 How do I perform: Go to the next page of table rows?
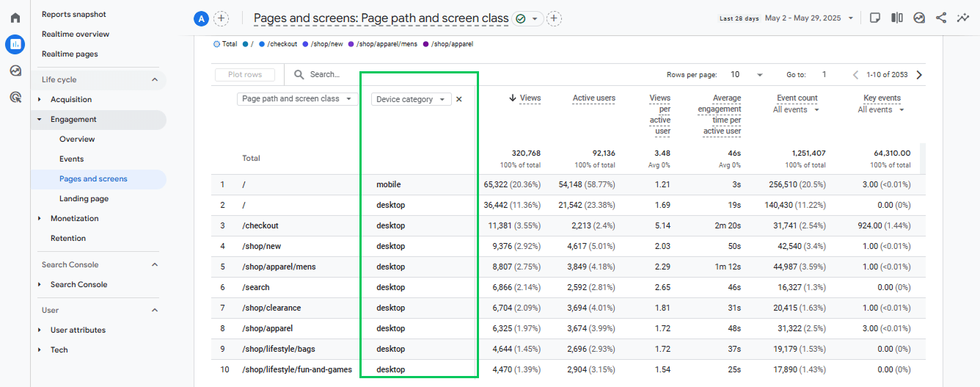click(919, 74)
